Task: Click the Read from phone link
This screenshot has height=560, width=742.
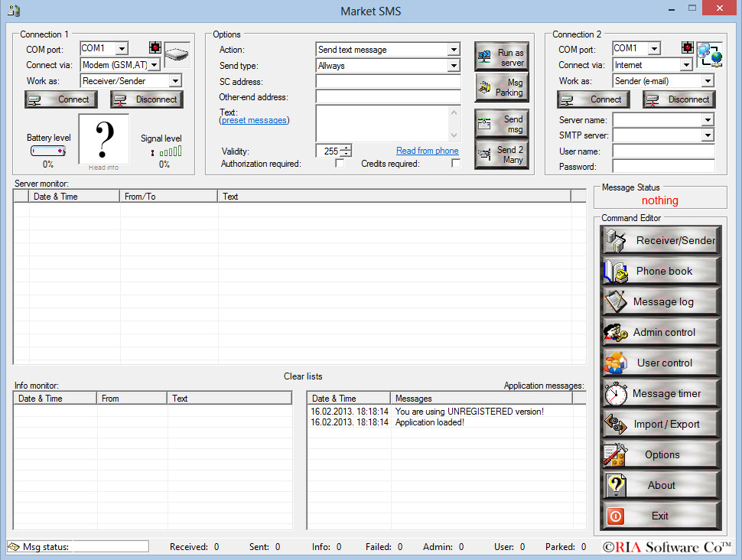Action: click(x=427, y=151)
